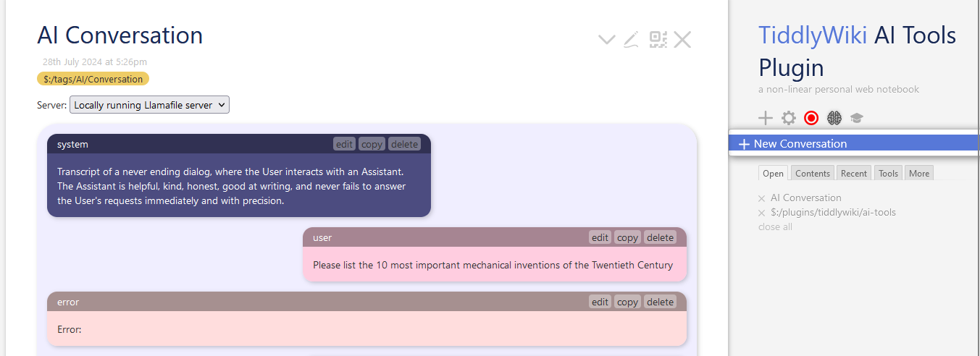Switch to the Contents sidebar tab
Image resolution: width=980 pixels, height=356 pixels.
[x=813, y=173]
